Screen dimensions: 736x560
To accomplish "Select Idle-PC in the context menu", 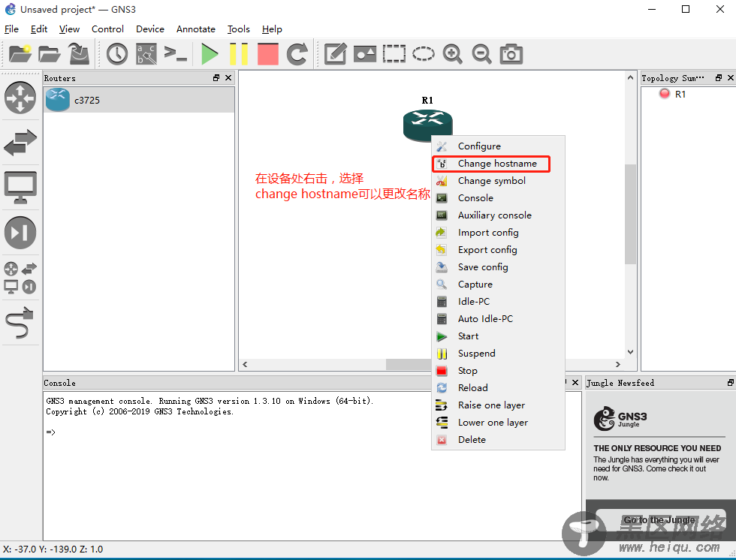I will (498, 302).
